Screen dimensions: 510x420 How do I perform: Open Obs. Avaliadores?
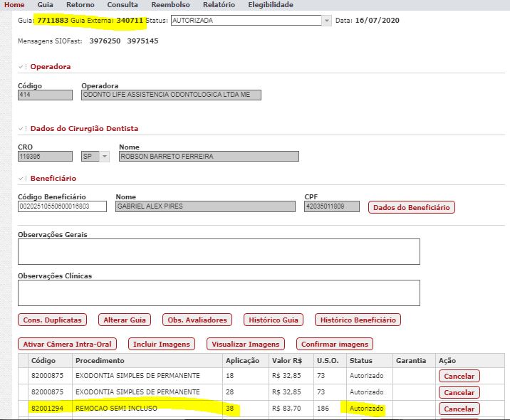(197, 320)
